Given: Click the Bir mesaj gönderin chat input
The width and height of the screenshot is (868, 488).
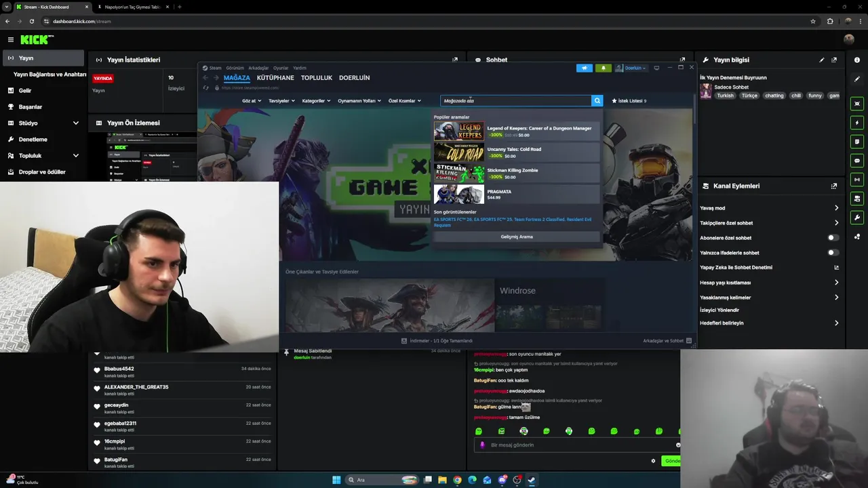Looking at the screenshot, I should point(576,445).
